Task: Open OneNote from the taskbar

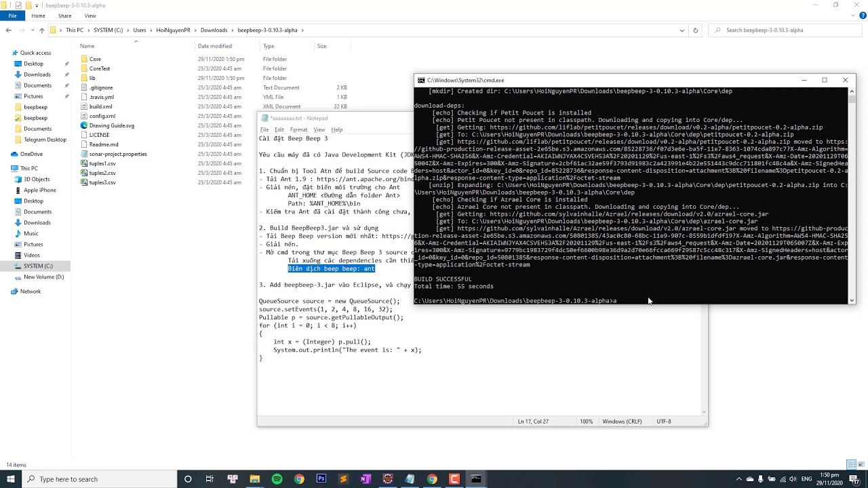Action: [x=366, y=479]
